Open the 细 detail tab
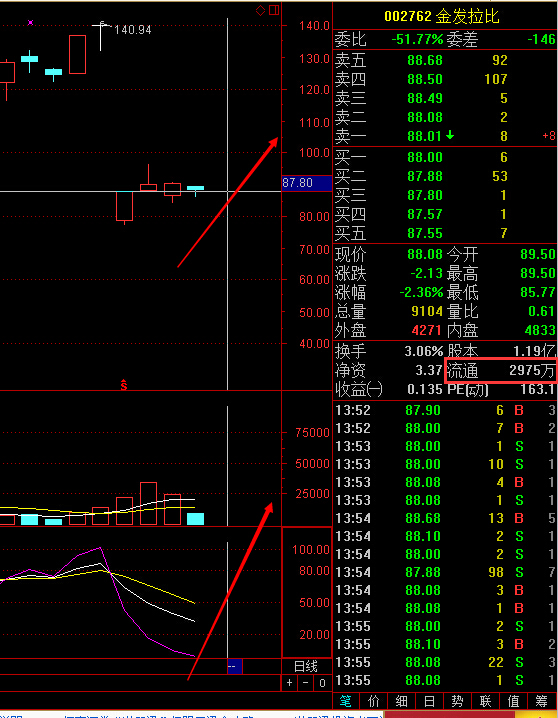The image size is (558, 718). (x=401, y=701)
